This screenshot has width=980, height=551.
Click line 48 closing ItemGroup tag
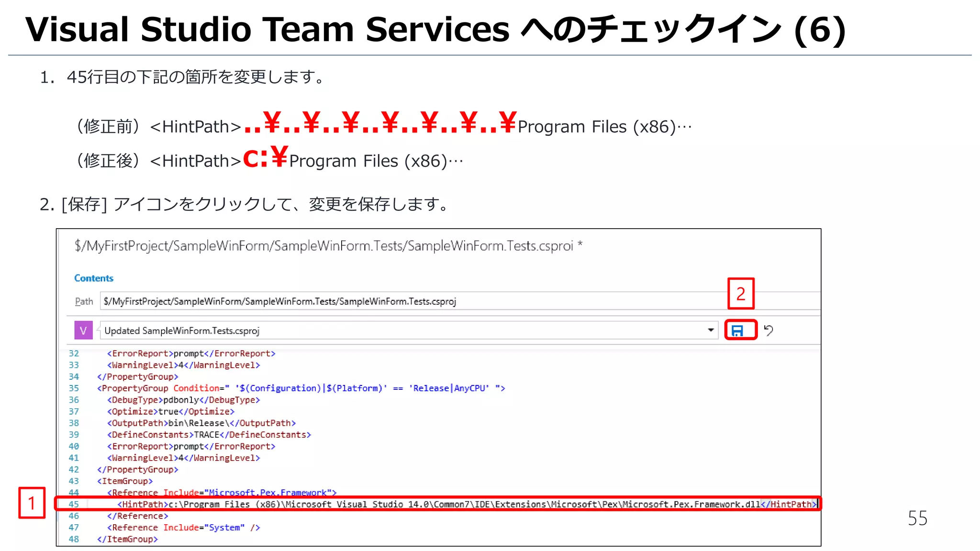pos(127,539)
